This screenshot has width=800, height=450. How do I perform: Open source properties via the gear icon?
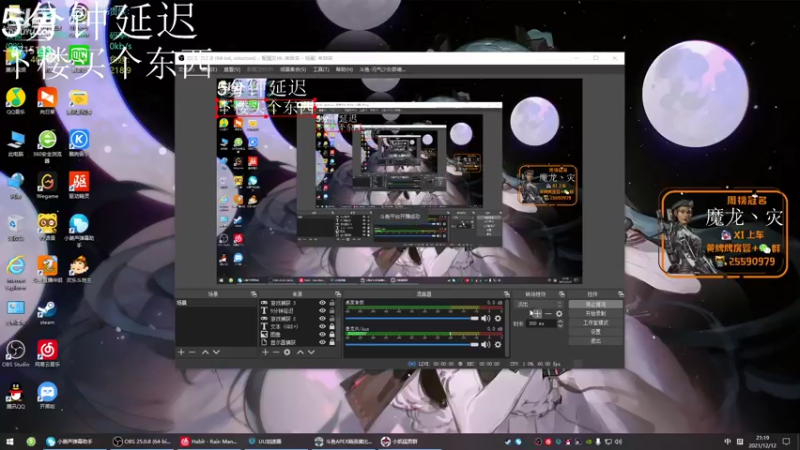(x=287, y=352)
